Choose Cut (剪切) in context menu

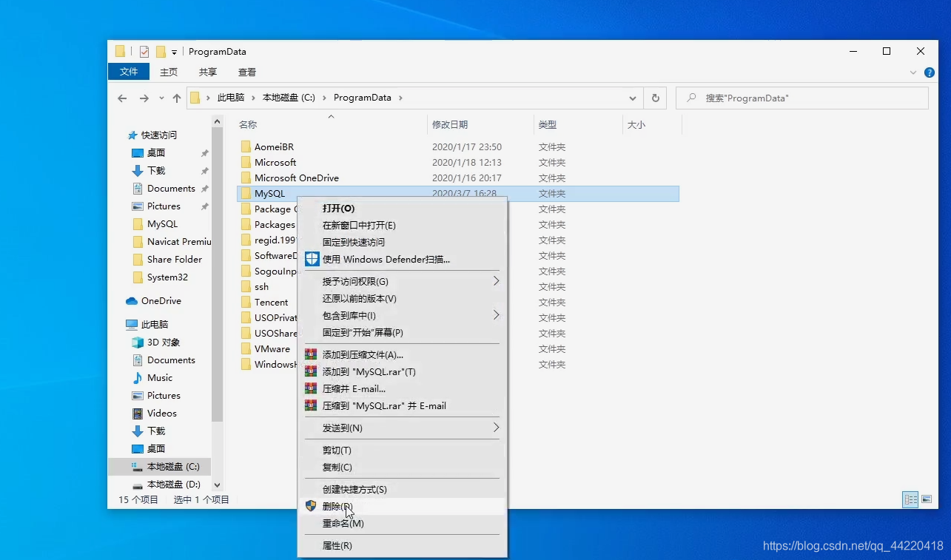402,451
